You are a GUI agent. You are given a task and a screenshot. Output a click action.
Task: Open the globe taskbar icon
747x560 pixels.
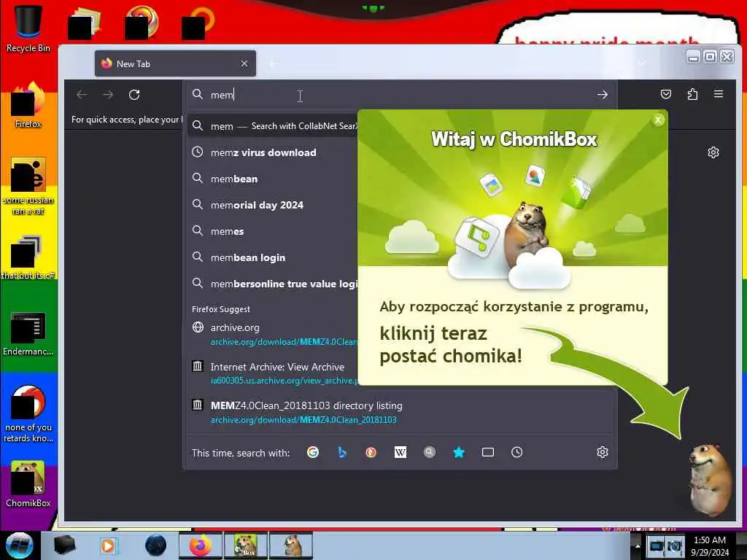tap(156, 545)
